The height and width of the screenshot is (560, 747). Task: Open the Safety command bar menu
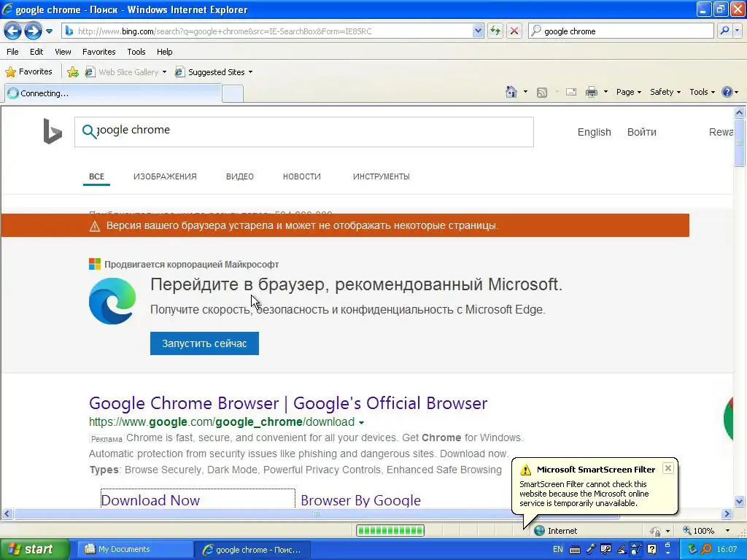[665, 92]
